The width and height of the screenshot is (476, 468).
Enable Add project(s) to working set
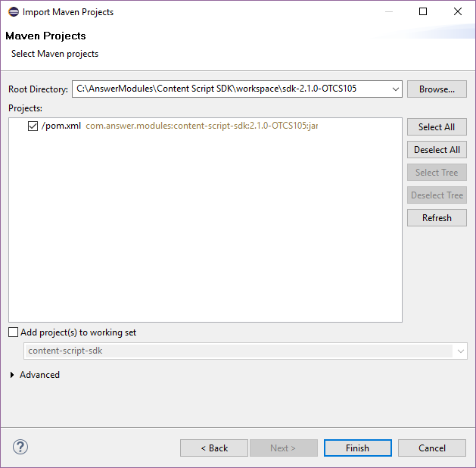pyautogui.click(x=14, y=332)
